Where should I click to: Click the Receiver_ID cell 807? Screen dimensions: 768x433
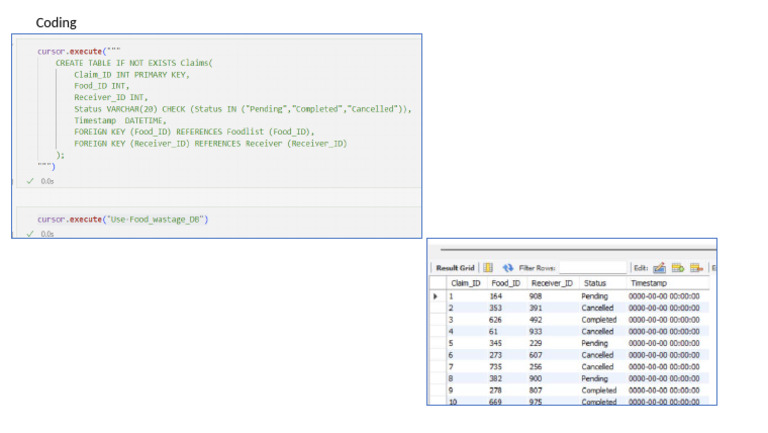click(x=535, y=390)
